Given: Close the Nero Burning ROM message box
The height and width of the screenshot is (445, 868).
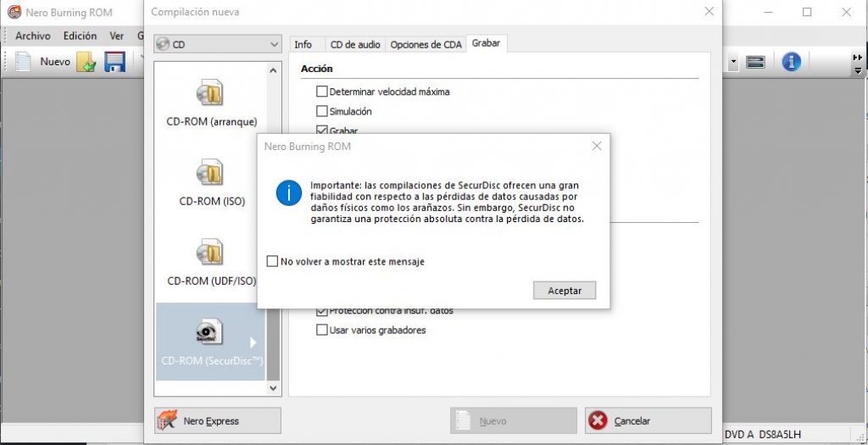Looking at the screenshot, I should (596, 146).
